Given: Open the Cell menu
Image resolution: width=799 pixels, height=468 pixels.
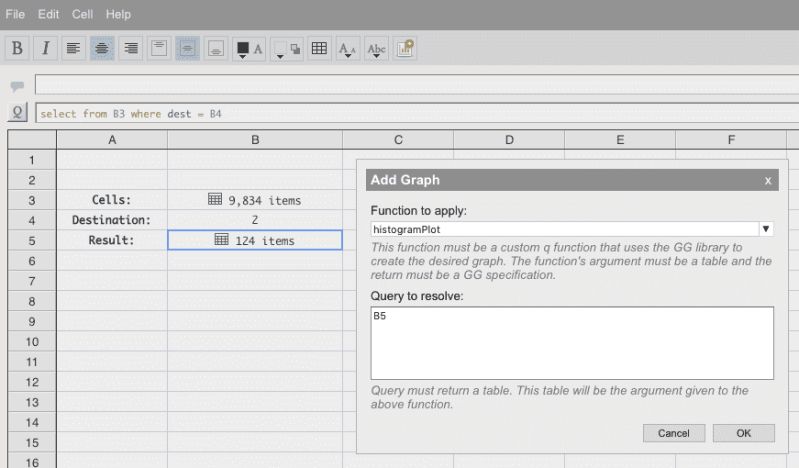Looking at the screenshot, I should 82,14.
